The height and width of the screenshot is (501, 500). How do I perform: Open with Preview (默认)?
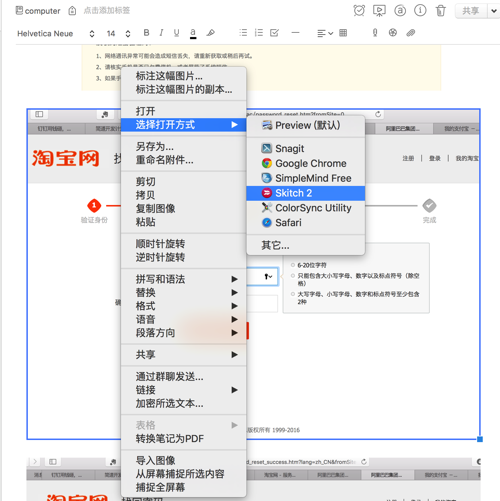point(306,125)
